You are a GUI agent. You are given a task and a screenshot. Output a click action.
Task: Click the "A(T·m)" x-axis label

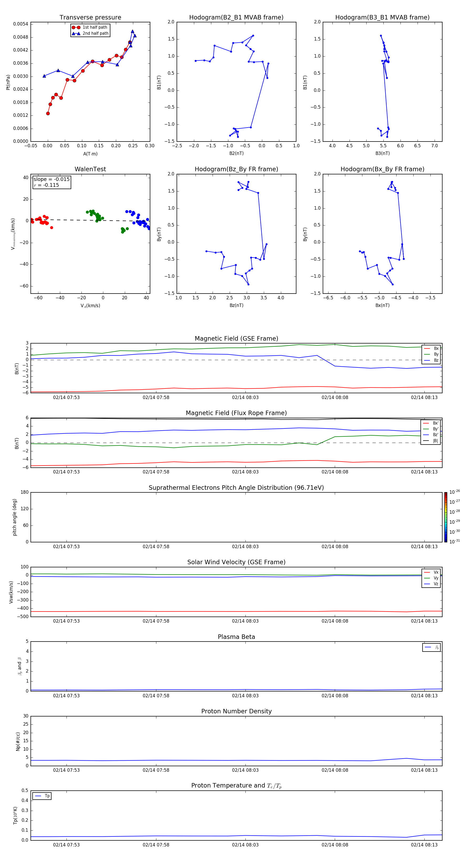tap(90, 154)
